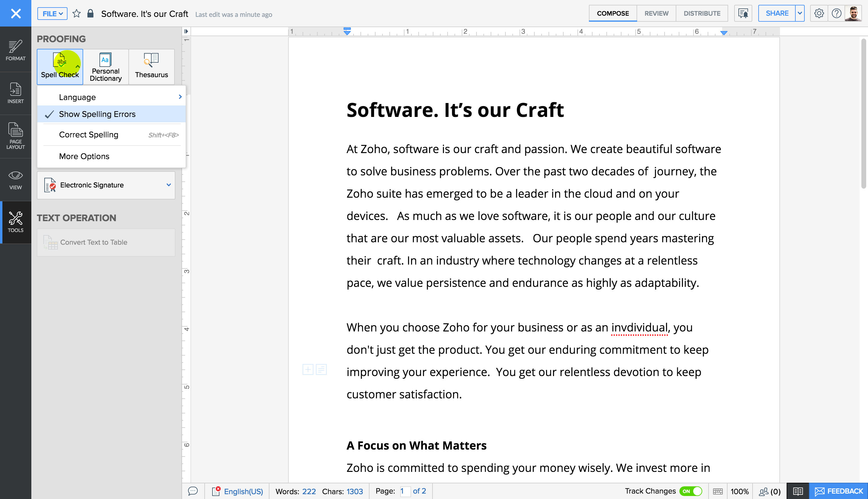Open More Options in spell check
This screenshot has width=868, height=499.
(x=83, y=156)
